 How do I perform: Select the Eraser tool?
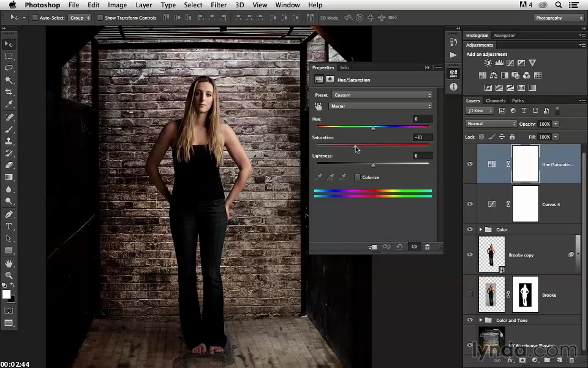9,165
